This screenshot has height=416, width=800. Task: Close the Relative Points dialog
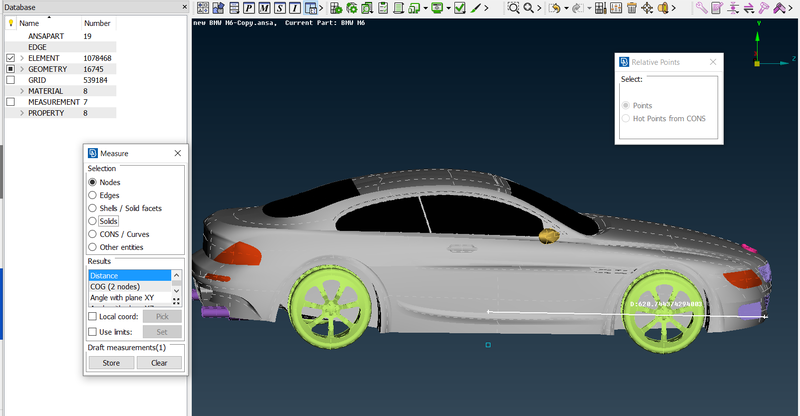713,62
